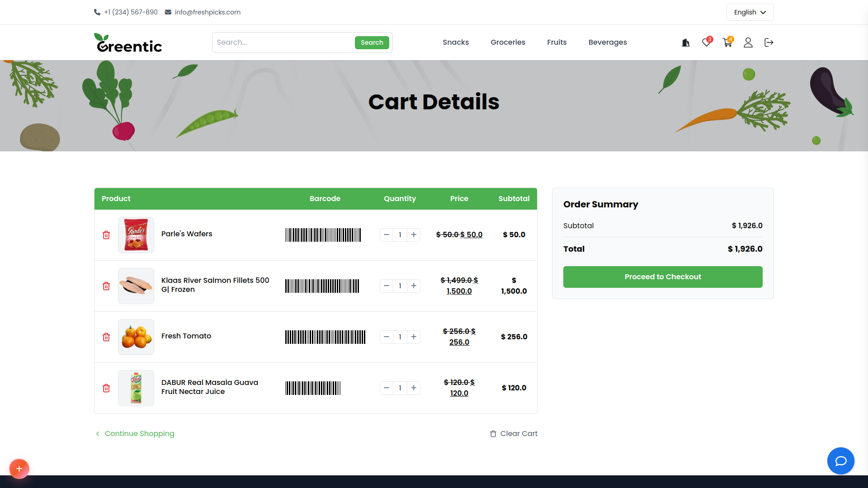Screen dimensions: 868x488
Task: Click Proceed to Checkout button
Action: pos(663,277)
